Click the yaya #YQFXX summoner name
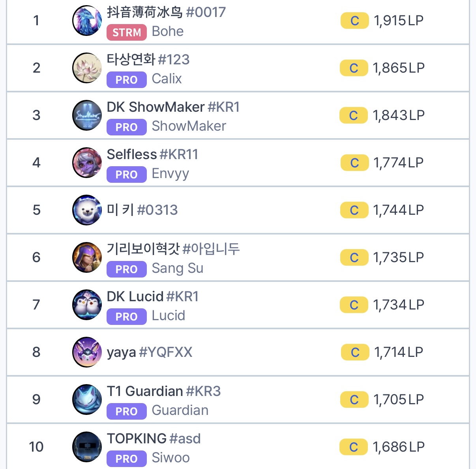 pyautogui.click(x=150, y=352)
